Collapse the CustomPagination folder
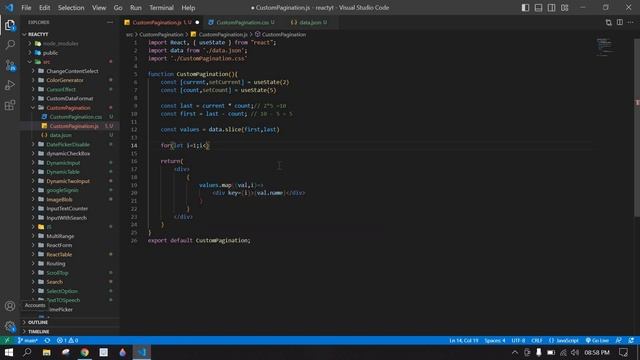 [x=69, y=108]
